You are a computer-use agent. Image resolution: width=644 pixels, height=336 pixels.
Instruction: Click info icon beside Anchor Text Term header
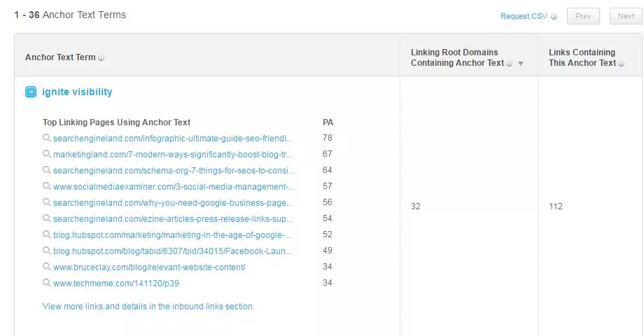tap(101, 58)
